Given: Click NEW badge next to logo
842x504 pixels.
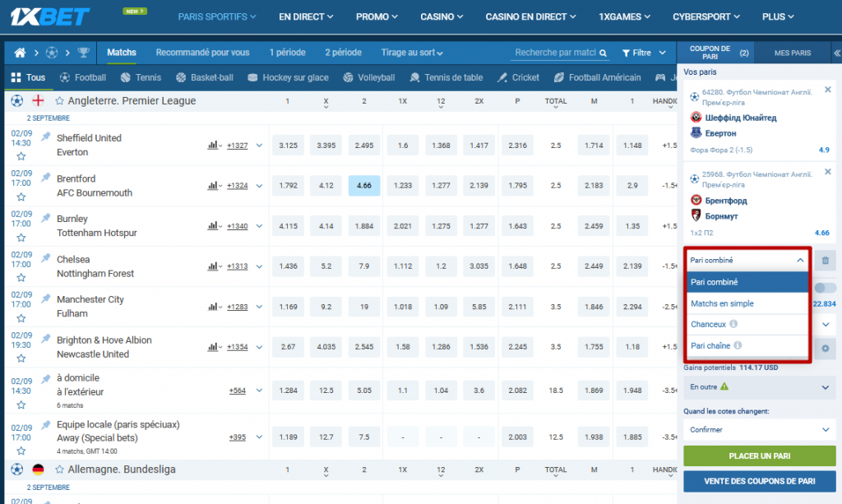Looking at the screenshot, I should pos(134,11).
